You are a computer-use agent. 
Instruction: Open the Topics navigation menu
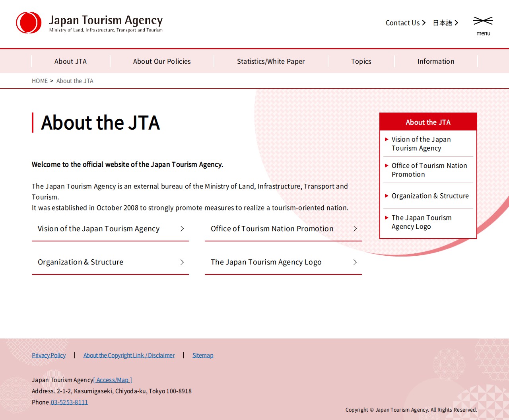pyautogui.click(x=361, y=61)
